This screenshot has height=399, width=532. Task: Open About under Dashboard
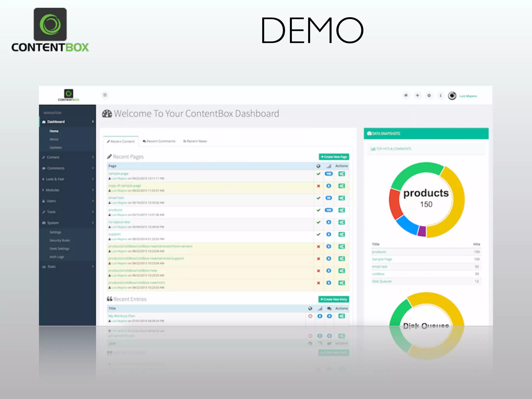coord(54,139)
